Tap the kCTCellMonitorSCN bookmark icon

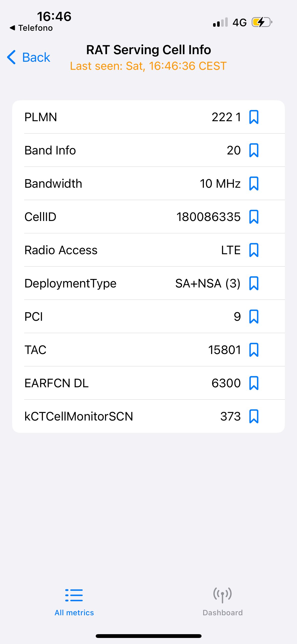254,416
